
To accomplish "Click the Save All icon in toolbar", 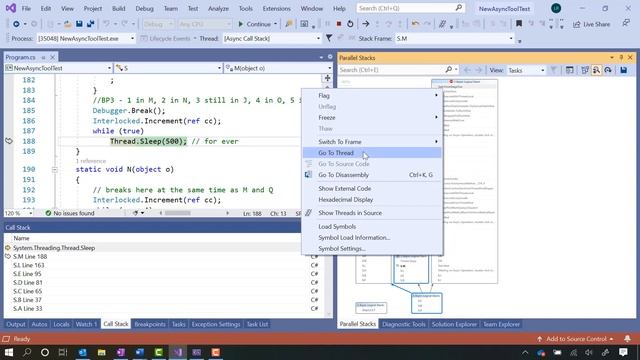I will [90, 24].
